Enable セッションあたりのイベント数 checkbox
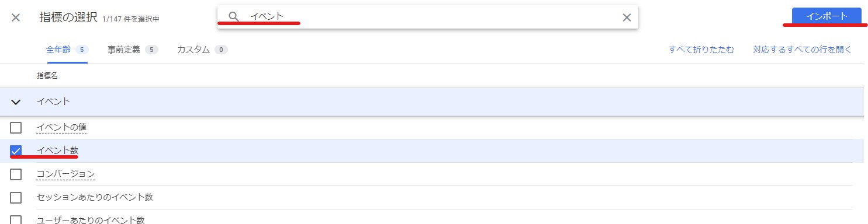This screenshot has height=224, width=868. tap(16, 197)
